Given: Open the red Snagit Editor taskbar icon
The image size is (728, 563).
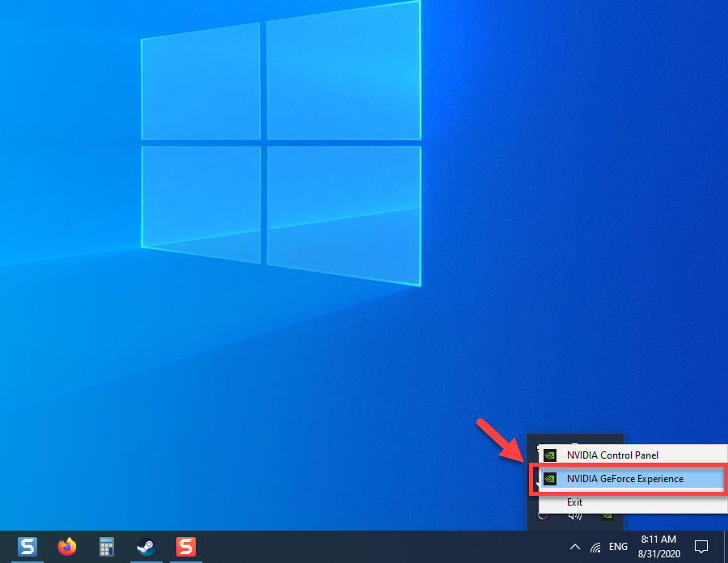Looking at the screenshot, I should (186, 547).
